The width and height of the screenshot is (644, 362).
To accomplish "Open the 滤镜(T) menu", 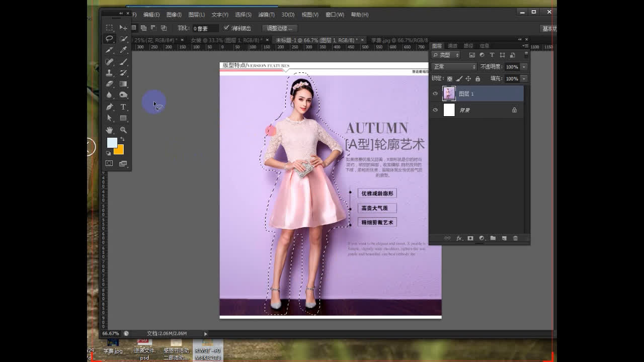I will (x=266, y=15).
